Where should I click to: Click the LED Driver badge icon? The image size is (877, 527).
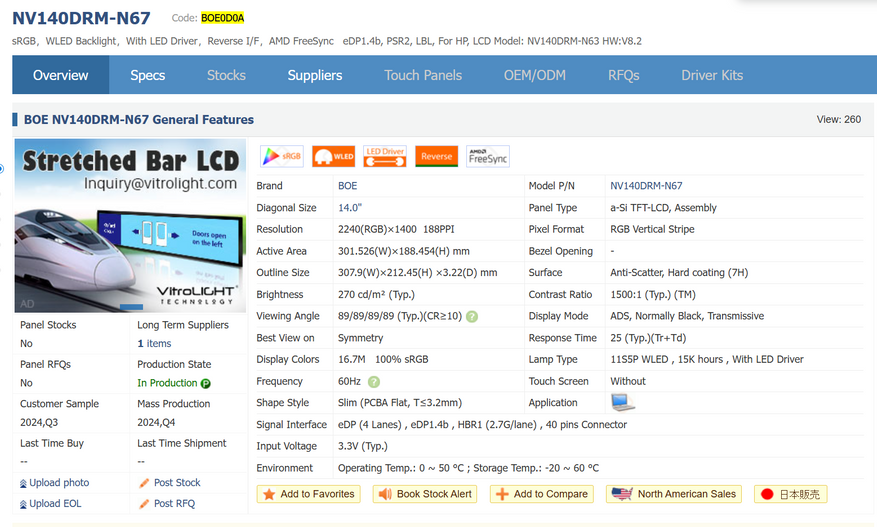[385, 157]
